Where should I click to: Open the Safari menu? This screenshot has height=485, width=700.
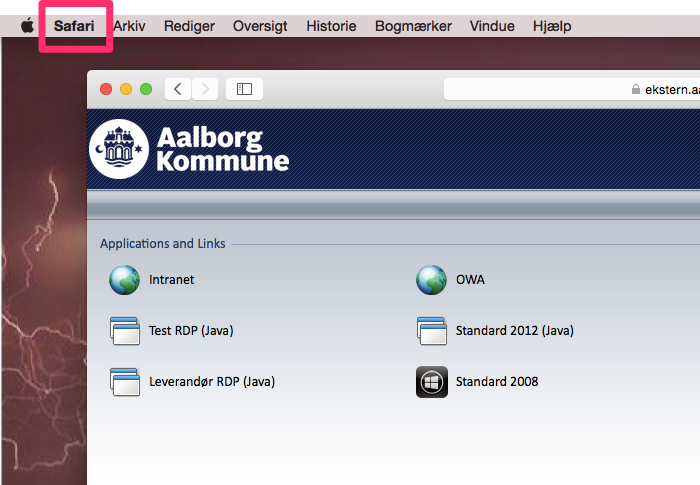click(x=74, y=26)
